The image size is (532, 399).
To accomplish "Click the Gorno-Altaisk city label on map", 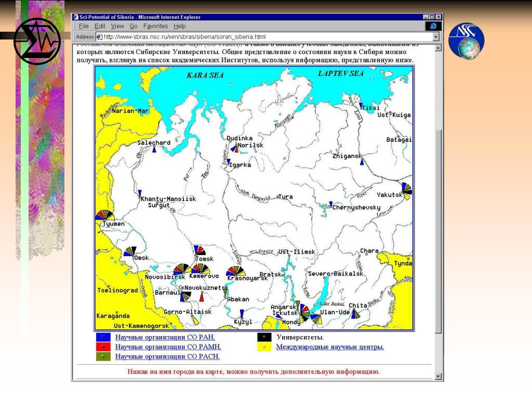I will pyautogui.click(x=188, y=312).
